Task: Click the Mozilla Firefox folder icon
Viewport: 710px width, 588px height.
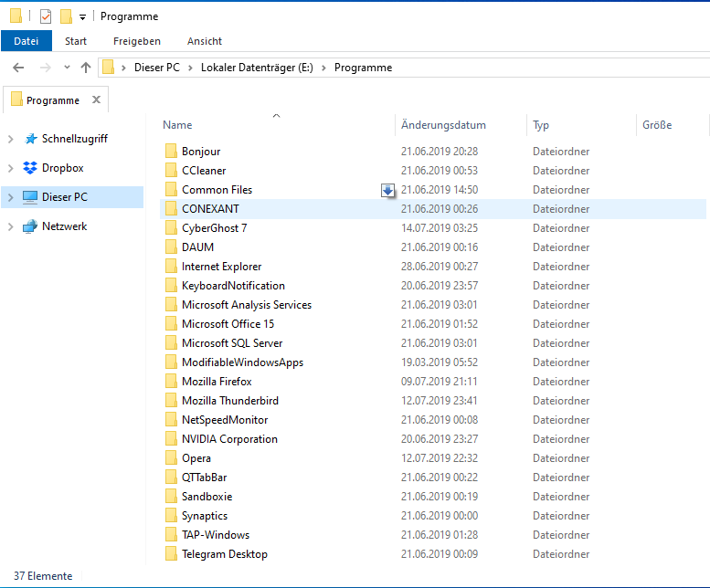Action: 171,382
